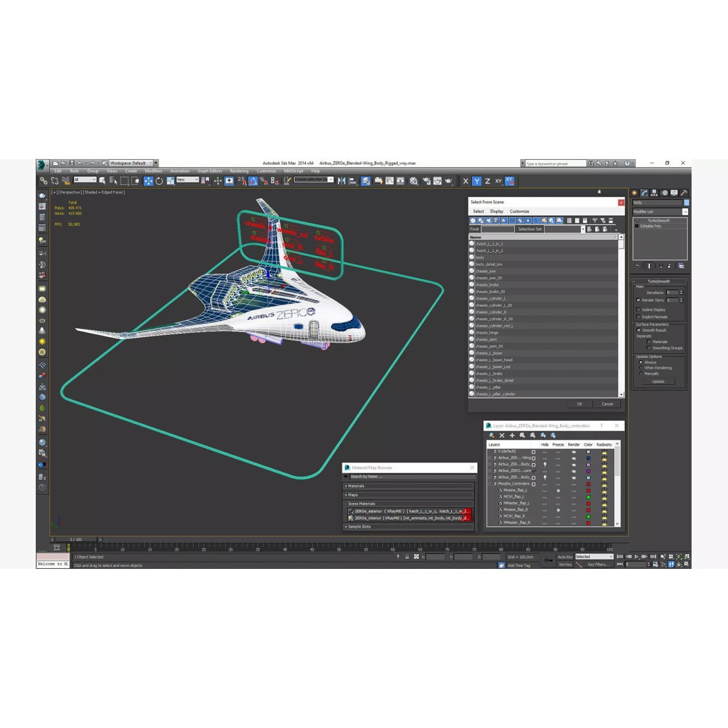Screen dimensions: 728x728
Task: Open the Selected key mode dropdown
Action: (595, 557)
